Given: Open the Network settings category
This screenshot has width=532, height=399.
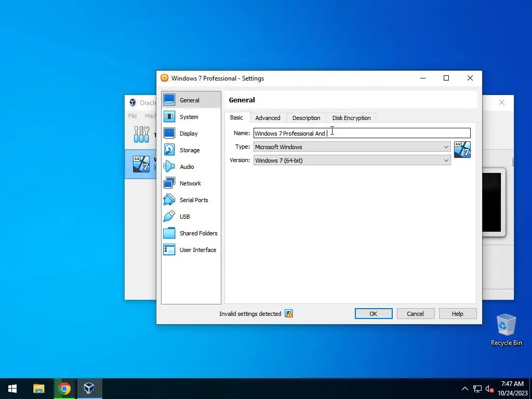Looking at the screenshot, I should tap(191, 183).
